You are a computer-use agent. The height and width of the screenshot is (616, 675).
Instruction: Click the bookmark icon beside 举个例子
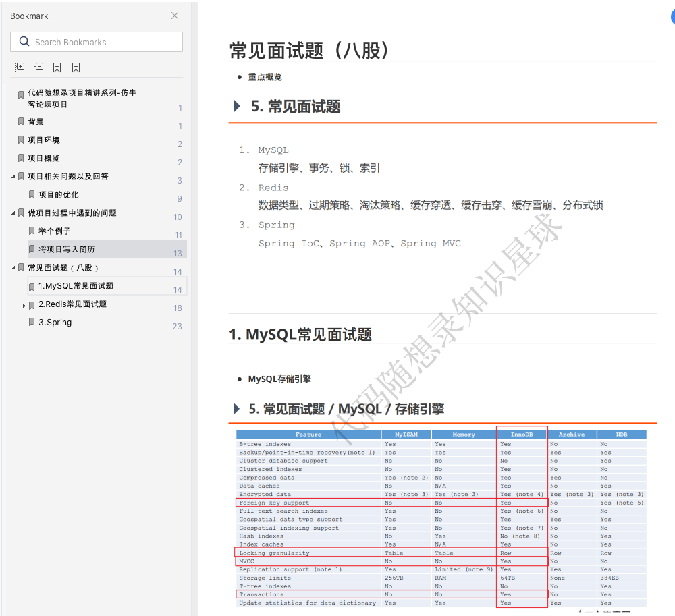pyautogui.click(x=32, y=231)
